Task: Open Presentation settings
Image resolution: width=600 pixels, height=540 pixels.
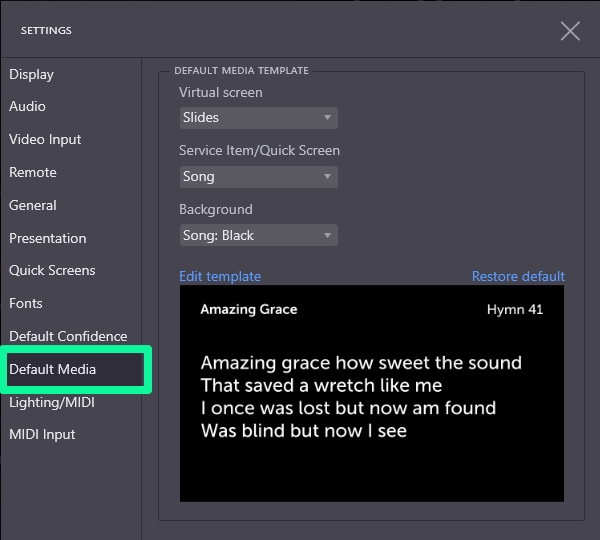Action: point(48,238)
